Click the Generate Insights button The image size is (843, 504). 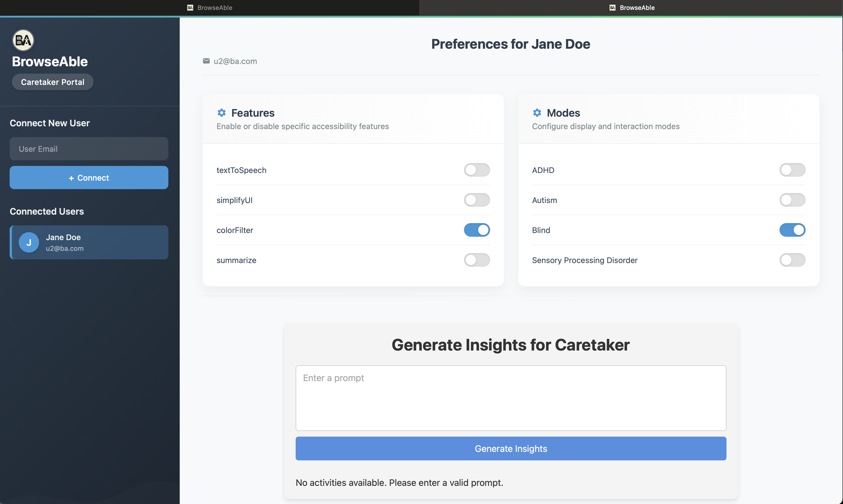pyautogui.click(x=511, y=448)
